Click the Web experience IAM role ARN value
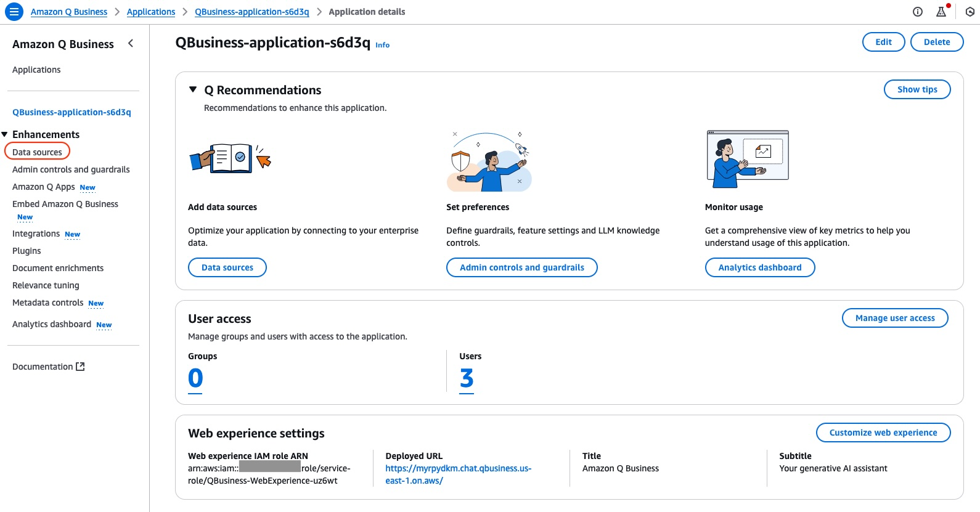This screenshot has width=980, height=512. point(269,474)
